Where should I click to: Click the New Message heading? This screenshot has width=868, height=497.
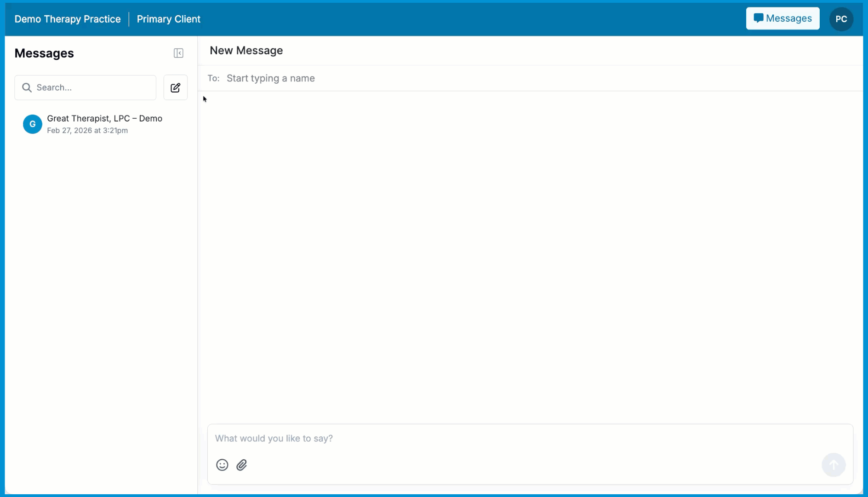pyautogui.click(x=246, y=51)
